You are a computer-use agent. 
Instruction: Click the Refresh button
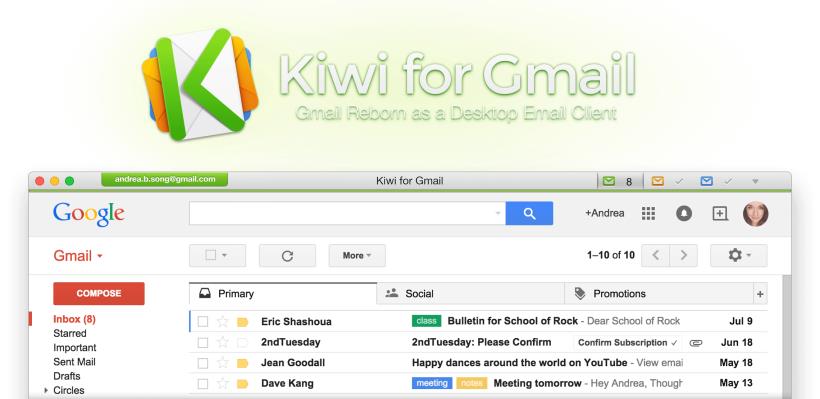pyautogui.click(x=287, y=256)
